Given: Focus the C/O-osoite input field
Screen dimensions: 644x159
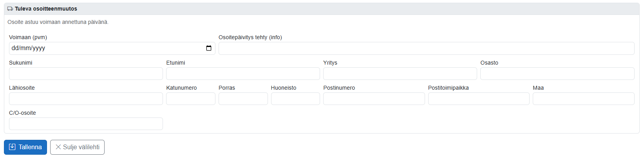Looking at the screenshot, I should click(x=86, y=124).
